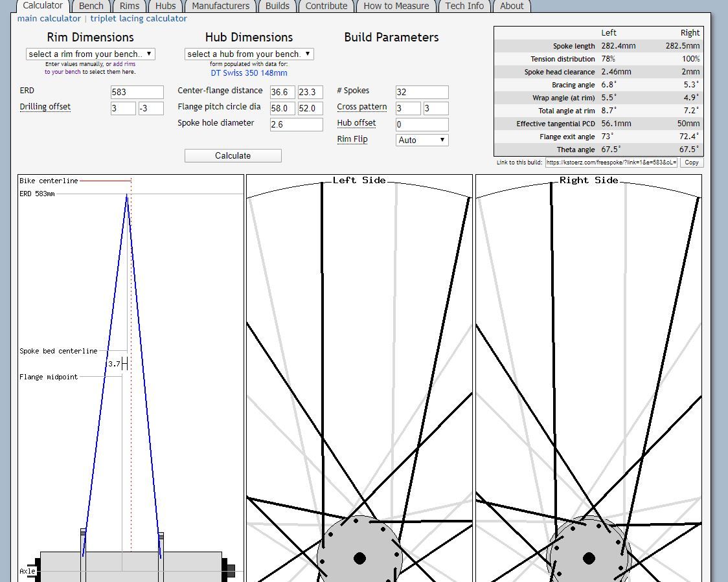Image resolution: width=728 pixels, height=582 pixels.
Task: Expand the hub selection dropdown
Action: point(249,54)
